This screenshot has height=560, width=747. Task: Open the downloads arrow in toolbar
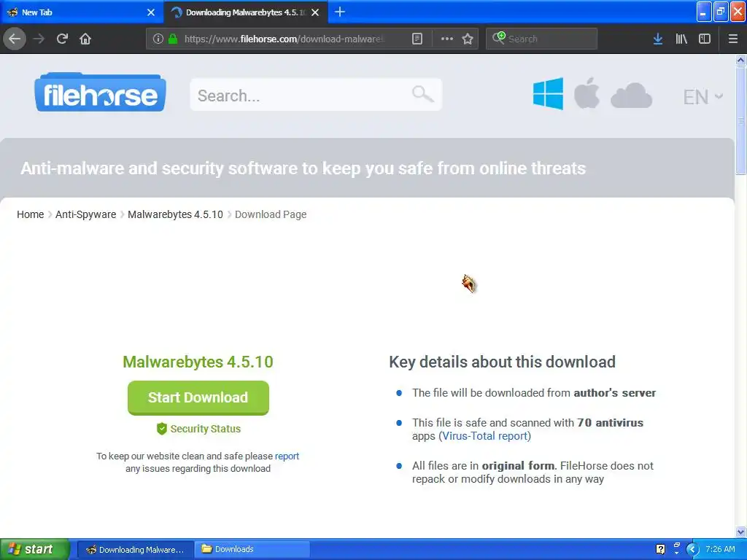tap(657, 39)
